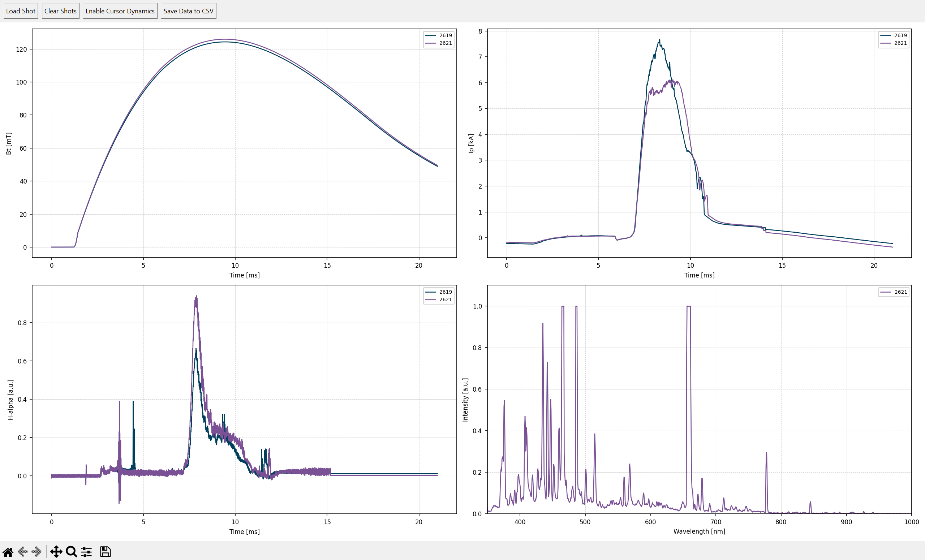
Task: Click 2621 legend entry in H-alpha plot
Action: pos(445,300)
